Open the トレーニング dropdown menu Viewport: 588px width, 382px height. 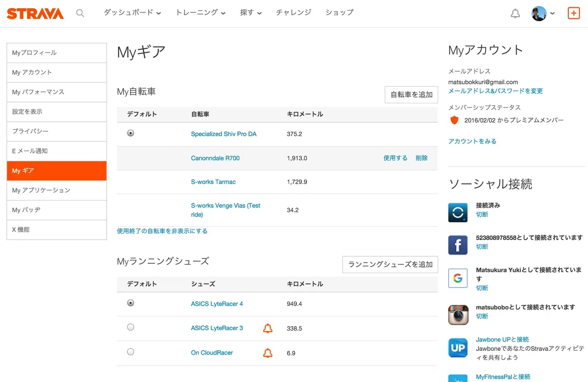coord(200,13)
